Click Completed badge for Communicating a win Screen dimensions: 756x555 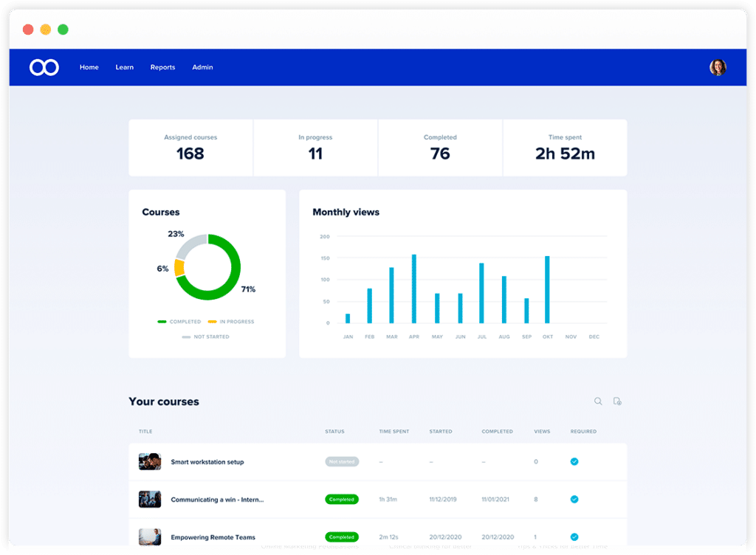tap(342, 499)
